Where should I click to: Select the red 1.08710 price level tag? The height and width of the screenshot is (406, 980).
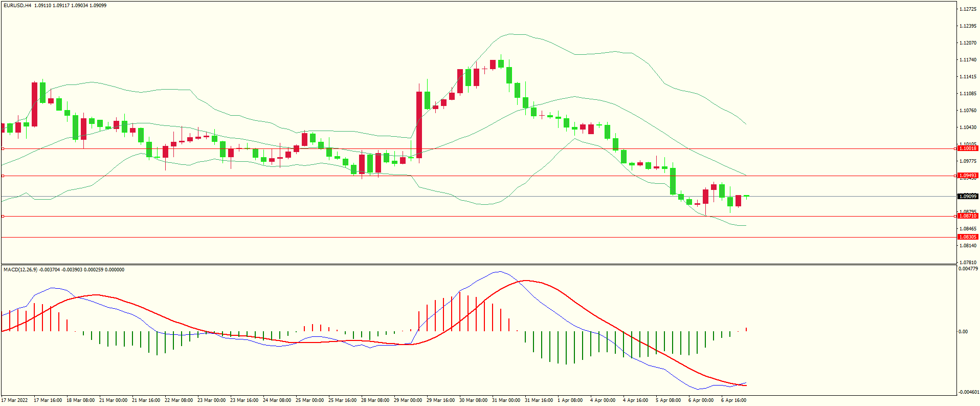click(x=967, y=216)
